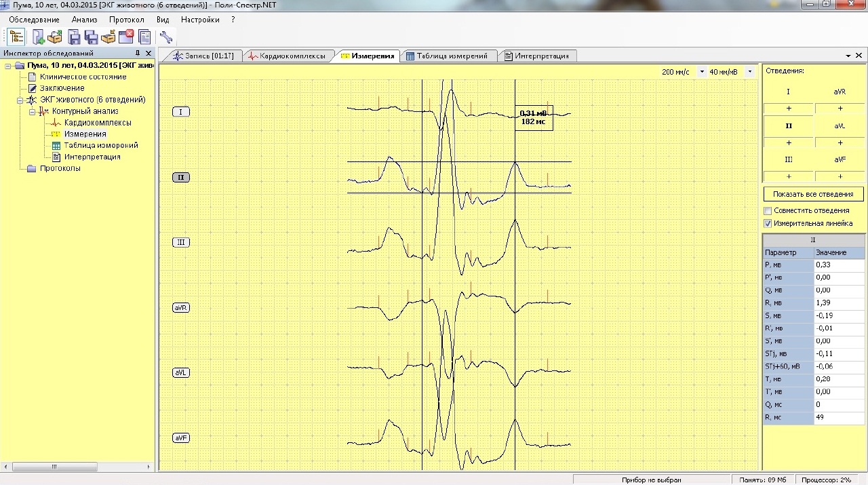
Task: Switch to the Таблица измерений tab
Action: pos(448,56)
